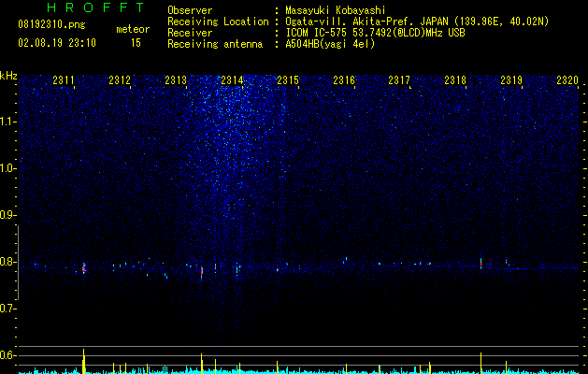Click the gray vertical frequency range bar
The height and width of the screenshot is (374, 588).
click(18, 263)
